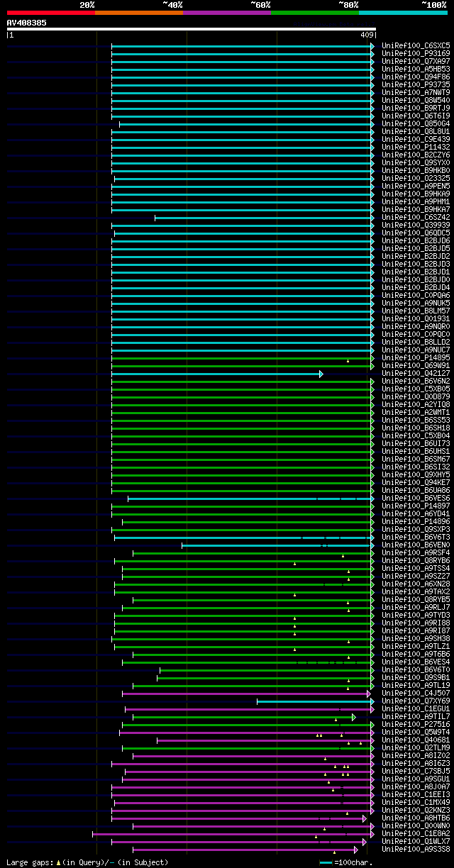Select the UniRef100_C7SBJ5 label
The width and height of the screenshot is (454, 868).
pyautogui.click(x=416, y=772)
